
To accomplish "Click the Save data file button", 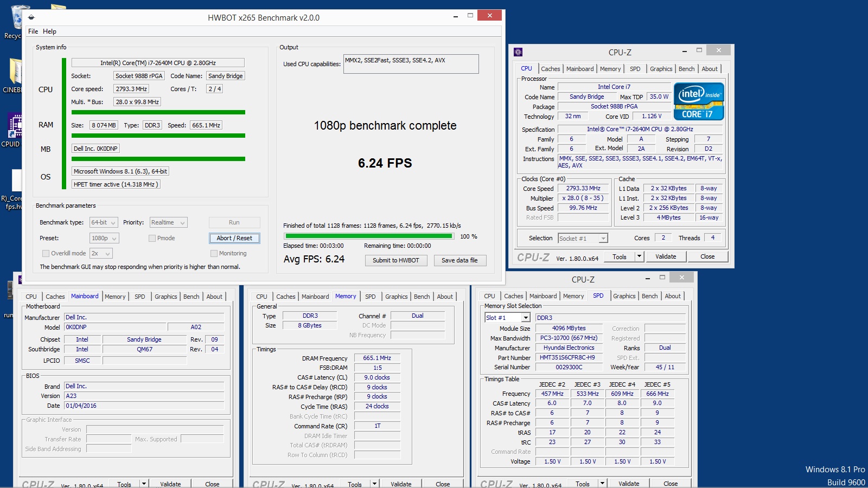I will (x=459, y=260).
